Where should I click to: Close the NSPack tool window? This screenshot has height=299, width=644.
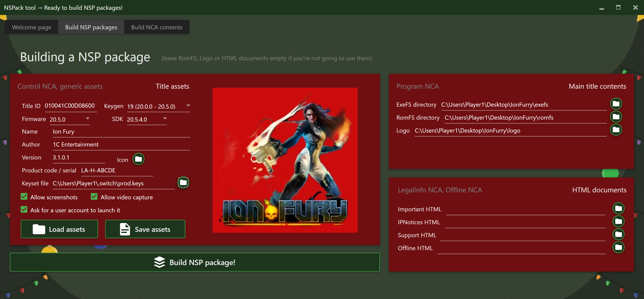click(x=635, y=8)
